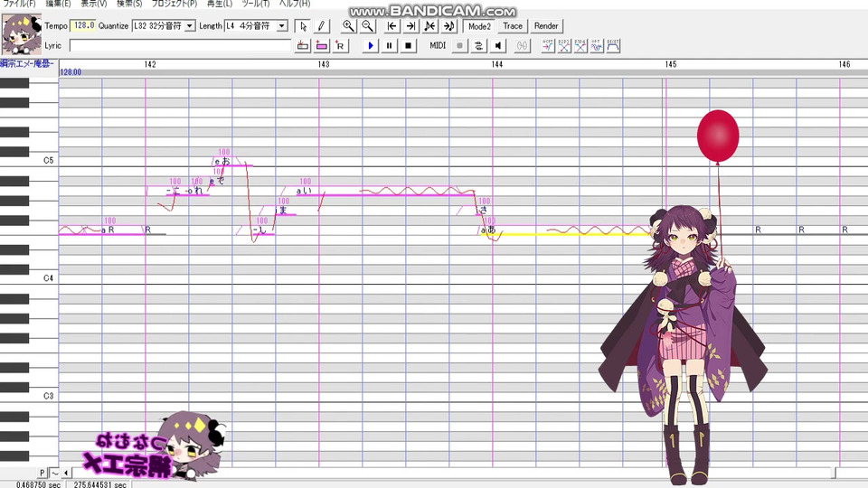Click the MIDI record button
The image size is (868, 488).
(459, 46)
